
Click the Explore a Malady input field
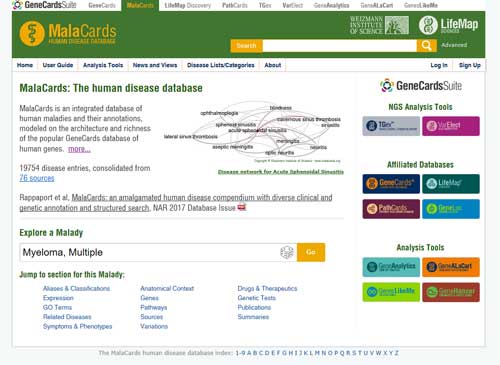pyautogui.click(x=150, y=252)
